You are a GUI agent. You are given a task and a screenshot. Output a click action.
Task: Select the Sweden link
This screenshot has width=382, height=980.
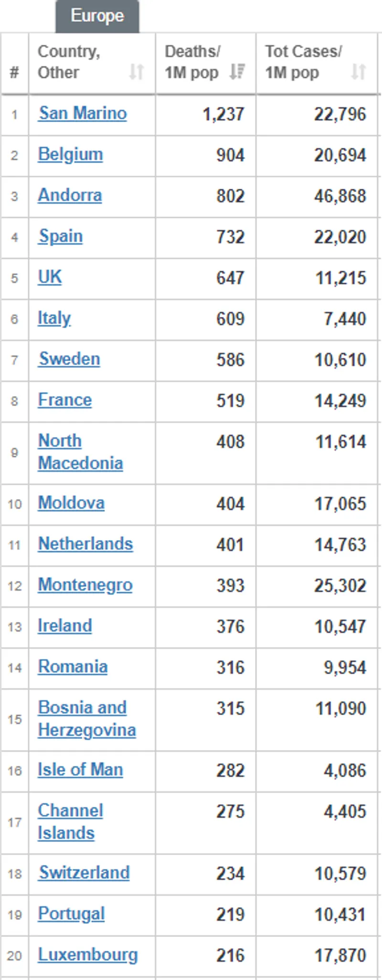pos(70,359)
